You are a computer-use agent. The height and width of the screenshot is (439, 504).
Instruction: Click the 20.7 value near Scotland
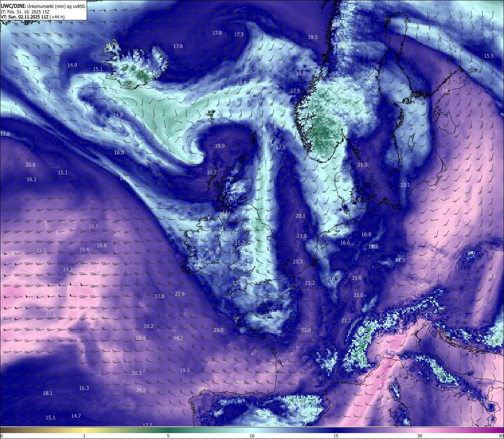[212, 173]
